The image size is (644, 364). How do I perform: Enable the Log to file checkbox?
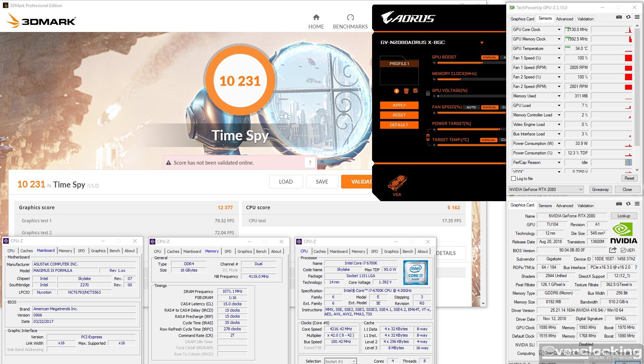513,179
